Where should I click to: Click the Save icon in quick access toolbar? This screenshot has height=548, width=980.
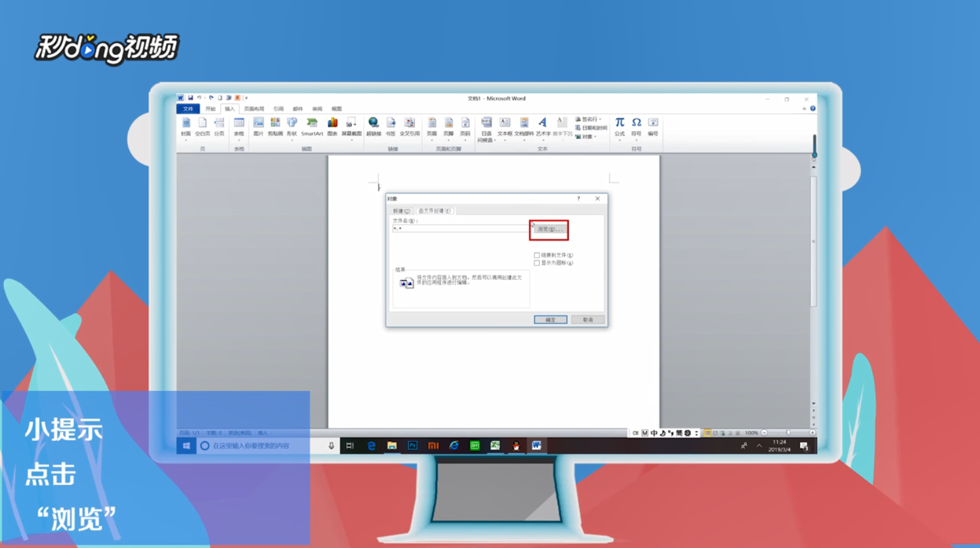click(190, 98)
